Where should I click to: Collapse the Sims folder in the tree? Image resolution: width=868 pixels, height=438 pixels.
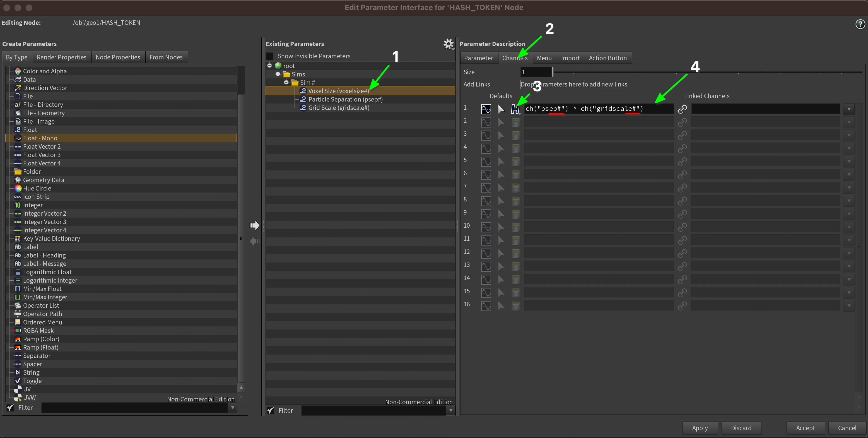(x=278, y=74)
